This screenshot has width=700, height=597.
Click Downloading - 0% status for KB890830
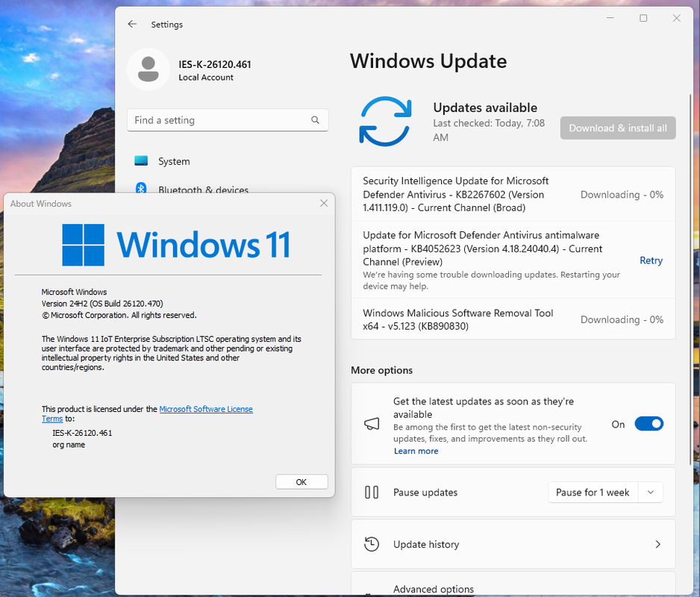click(622, 319)
